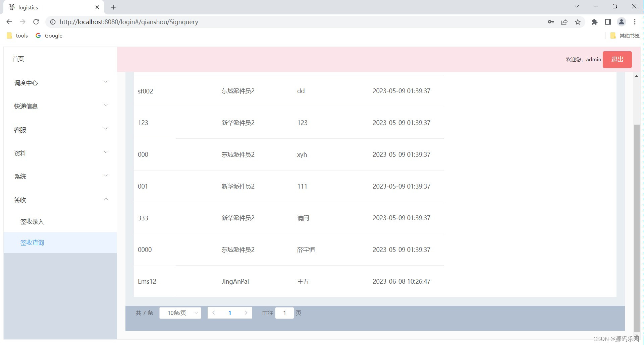Click recipient 请问 cell
The height and width of the screenshot is (345, 644).
(303, 218)
